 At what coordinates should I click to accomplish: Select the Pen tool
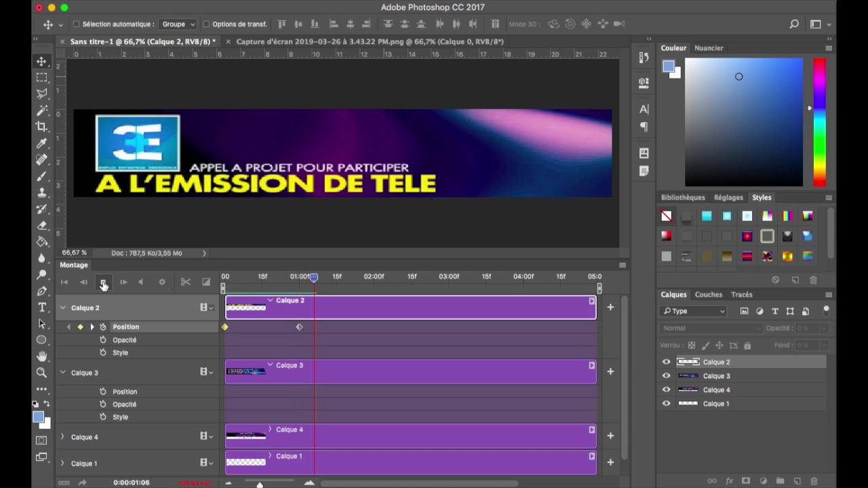click(x=41, y=291)
